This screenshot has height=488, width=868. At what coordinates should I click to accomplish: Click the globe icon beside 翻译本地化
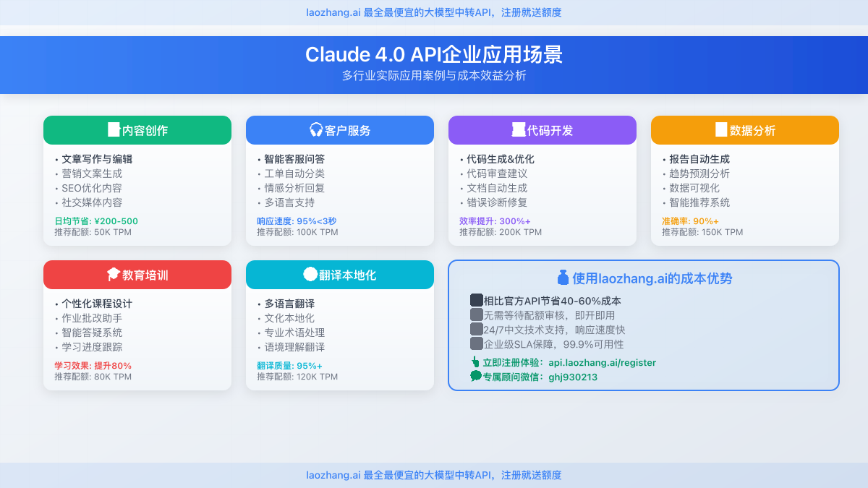tap(310, 275)
